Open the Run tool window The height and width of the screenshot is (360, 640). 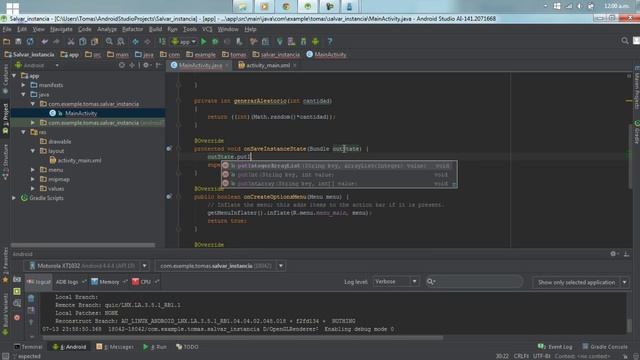pyautogui.click(x=155, y=347)
